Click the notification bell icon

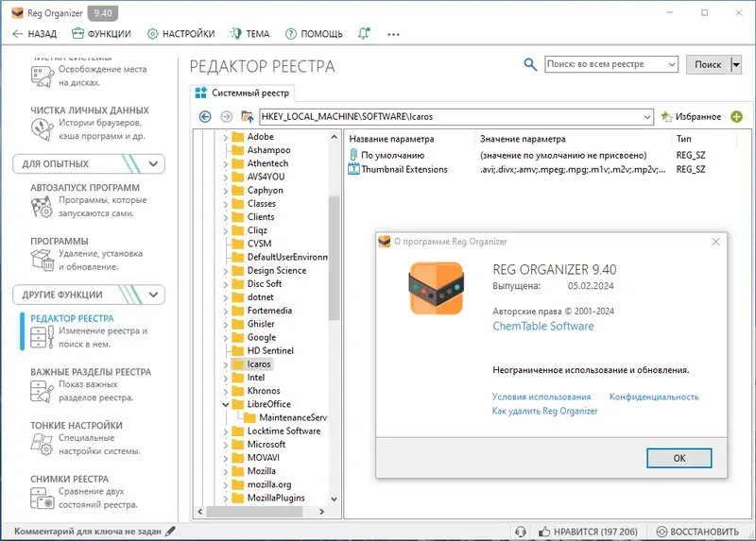tap(364, 33)
